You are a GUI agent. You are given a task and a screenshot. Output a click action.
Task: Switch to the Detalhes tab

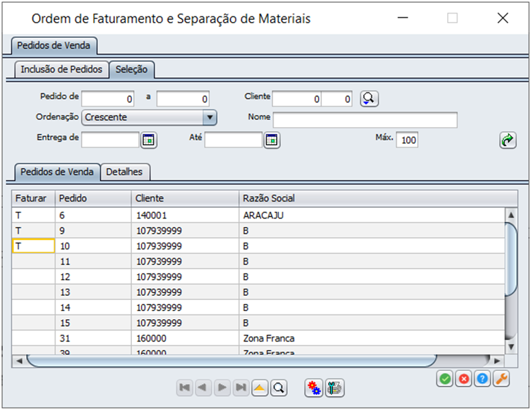tap(124, 172)
